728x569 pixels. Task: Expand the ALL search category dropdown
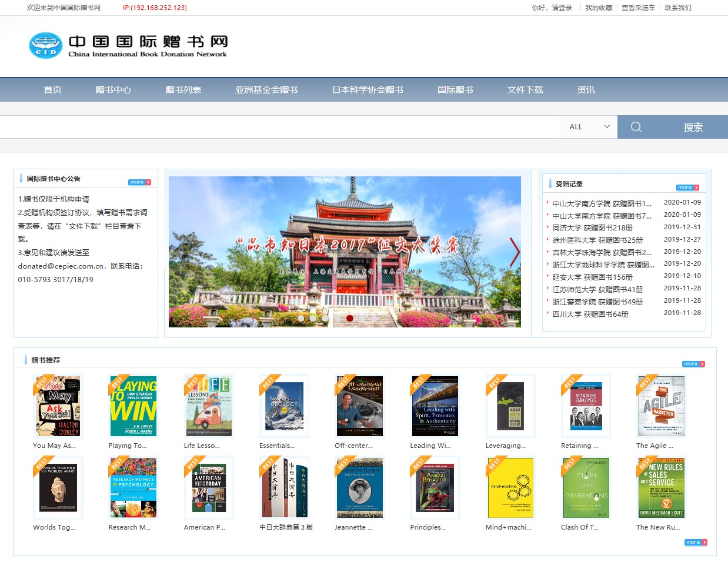(x=589, y=127)
